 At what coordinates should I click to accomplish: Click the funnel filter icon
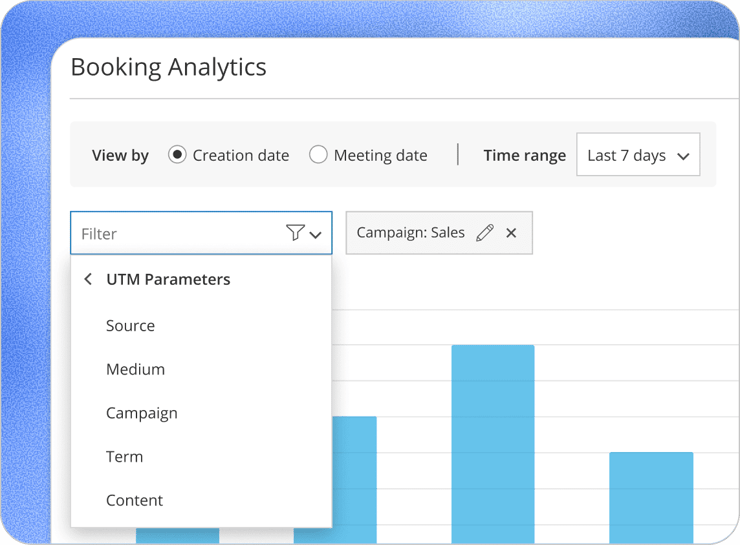(295, 233)
